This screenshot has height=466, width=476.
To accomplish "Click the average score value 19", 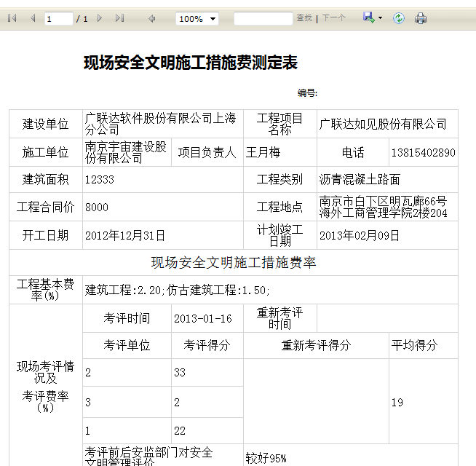I will [397, 402].
